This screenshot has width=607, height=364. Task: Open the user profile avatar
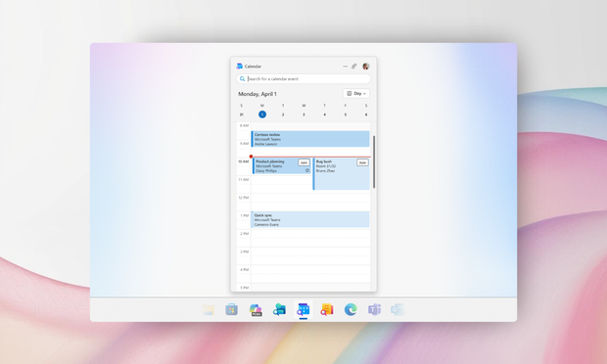pyautogui.click(x=366, y=67)
